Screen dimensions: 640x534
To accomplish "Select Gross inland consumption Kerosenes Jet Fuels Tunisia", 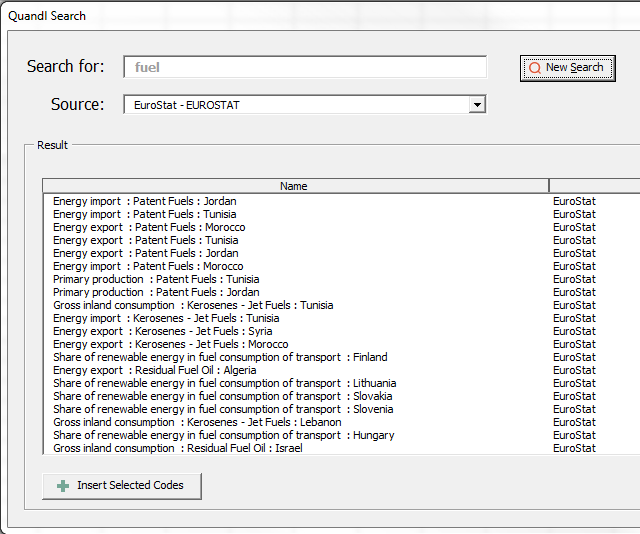I will 193,305.
